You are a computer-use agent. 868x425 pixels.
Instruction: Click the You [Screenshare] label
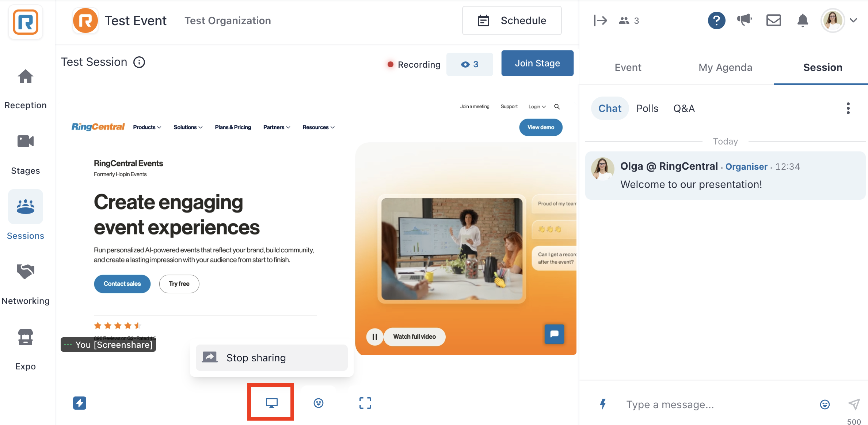108,345
